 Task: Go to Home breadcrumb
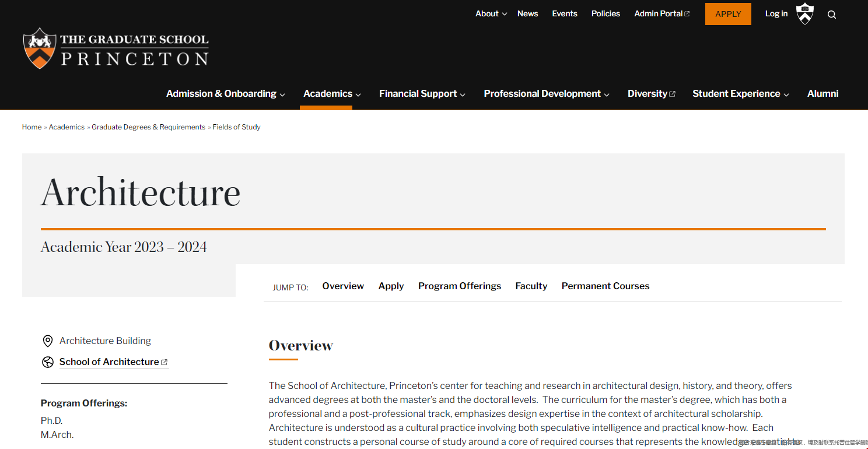click(x=32, y=127)
